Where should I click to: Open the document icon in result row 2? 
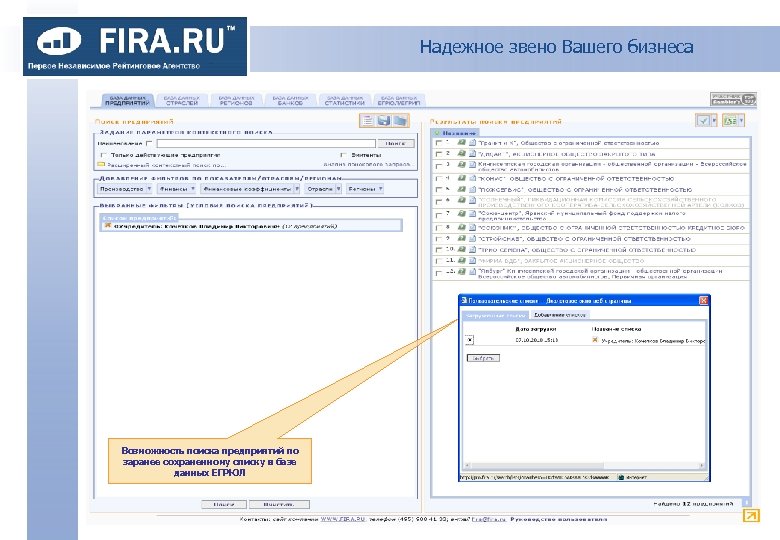click(473, 154)
